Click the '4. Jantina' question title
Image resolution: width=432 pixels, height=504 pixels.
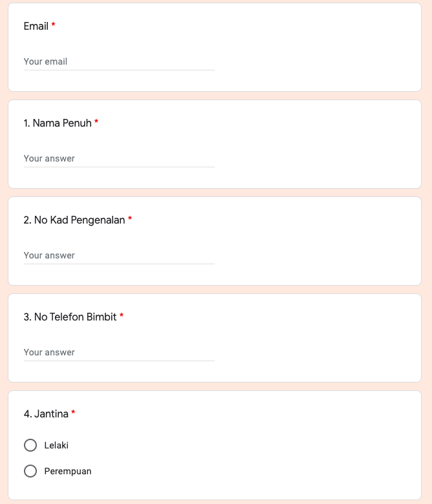[46, 414]
